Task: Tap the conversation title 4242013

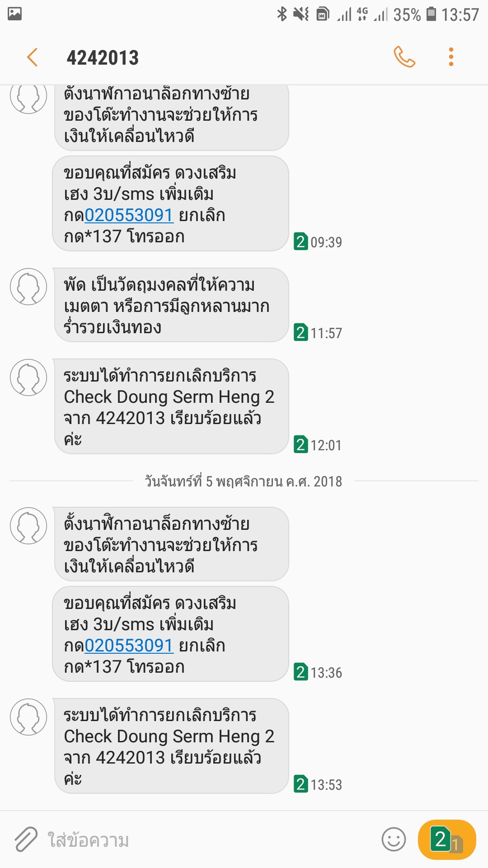Action: click(103, 58)
